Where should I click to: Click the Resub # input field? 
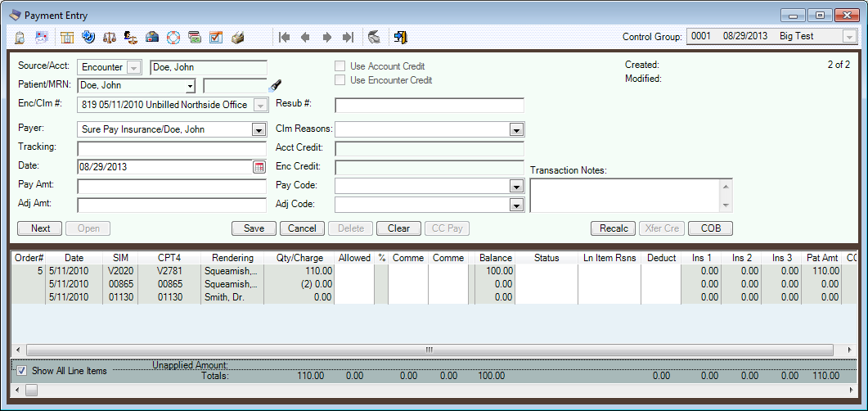pyautogui.click(x=430, y=106)
